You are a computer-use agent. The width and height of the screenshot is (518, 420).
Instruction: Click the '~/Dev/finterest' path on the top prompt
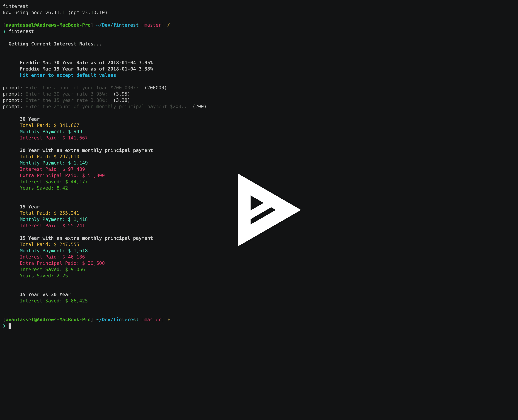[117, 25]
